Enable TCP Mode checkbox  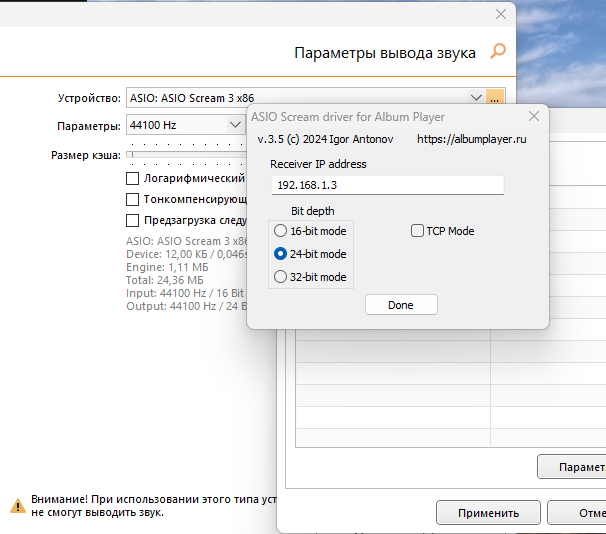tap(418, 231)
